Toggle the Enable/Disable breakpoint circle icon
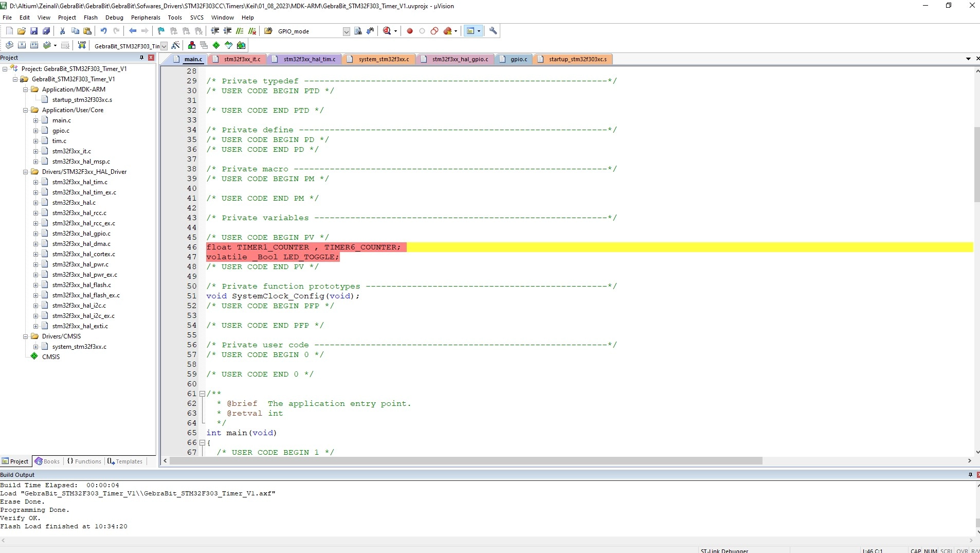Image resolution: width=980 pixels, height=553 pixels. 422,31
